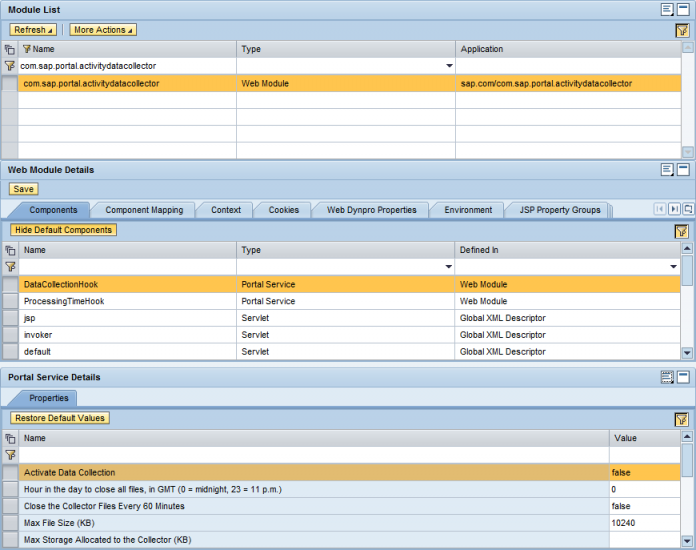Image resolution: width=696 pixels, height=550 pixels.
Task: Open Type filter dropdown in Module List
Action: (449, 66)
